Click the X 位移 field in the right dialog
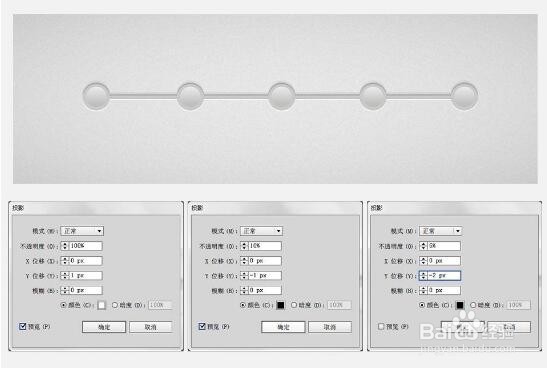The width and height of the screenshot is (547, 368). [444, 261]
